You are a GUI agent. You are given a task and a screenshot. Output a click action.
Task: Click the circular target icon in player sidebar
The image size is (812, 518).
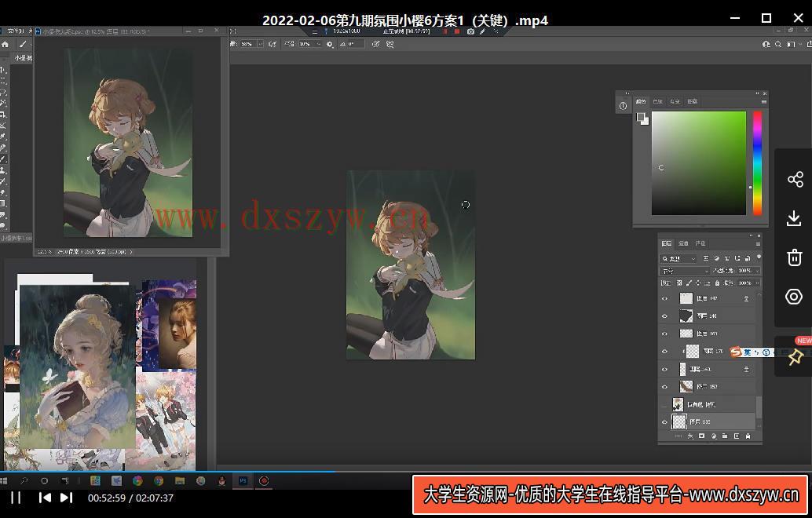(x=794, y=297)
